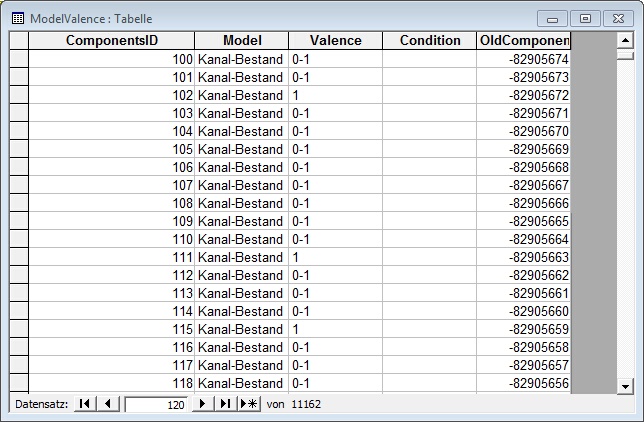Select the Valence column header
This screenshot has height=422, width=644.
pos(335,41)
